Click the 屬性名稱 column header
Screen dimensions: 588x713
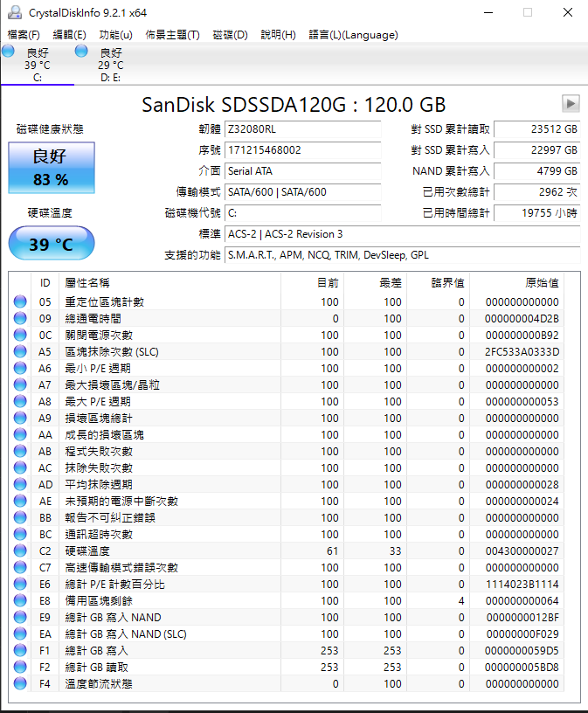click(x=169, y=283)
